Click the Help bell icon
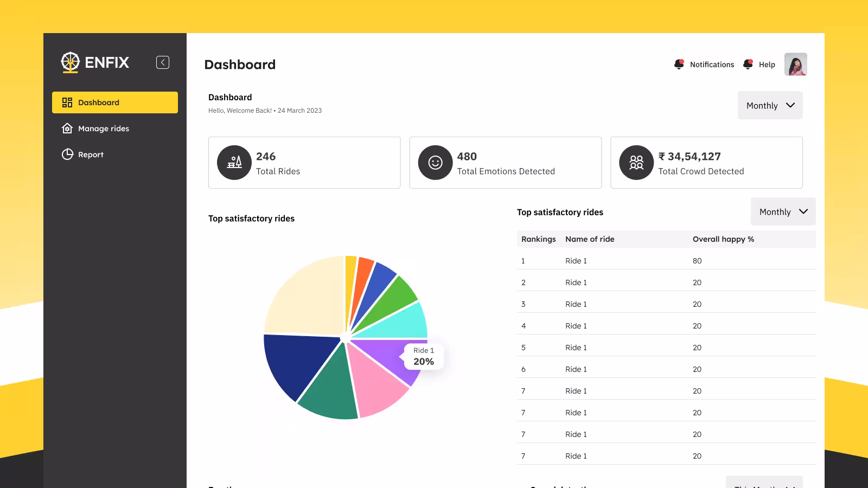868x488 pixels. tap(748, 64)
